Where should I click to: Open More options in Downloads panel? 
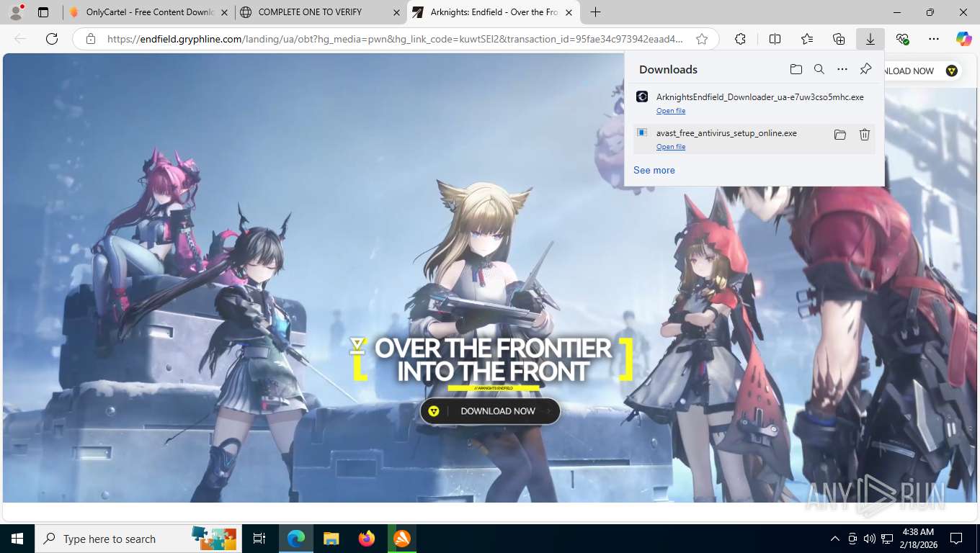(x=842, y=69)
